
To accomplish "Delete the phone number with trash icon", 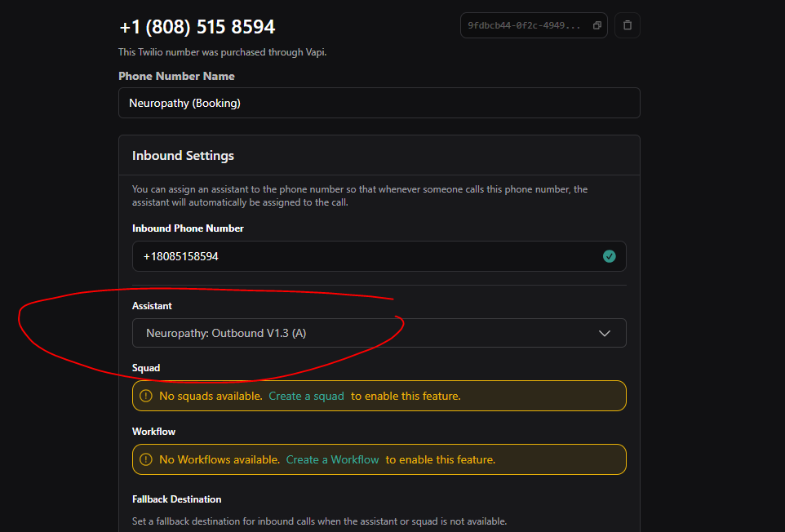I will pos(628,25).
